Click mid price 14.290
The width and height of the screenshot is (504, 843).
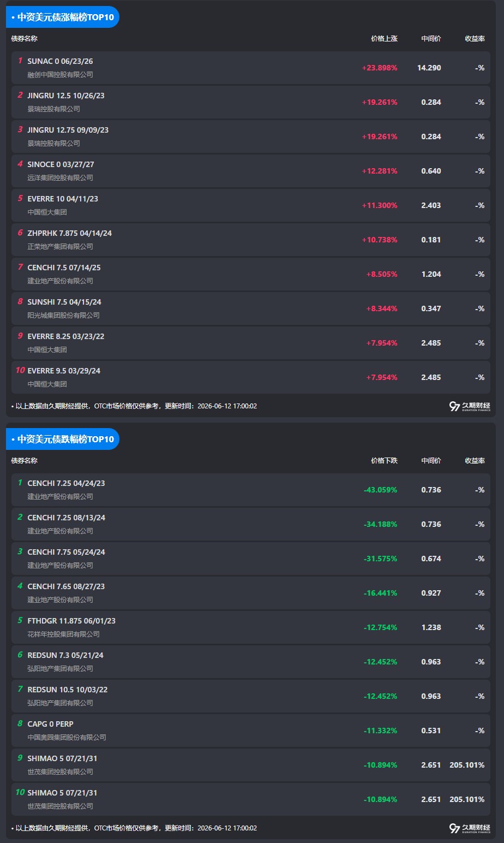coord(429,68)
